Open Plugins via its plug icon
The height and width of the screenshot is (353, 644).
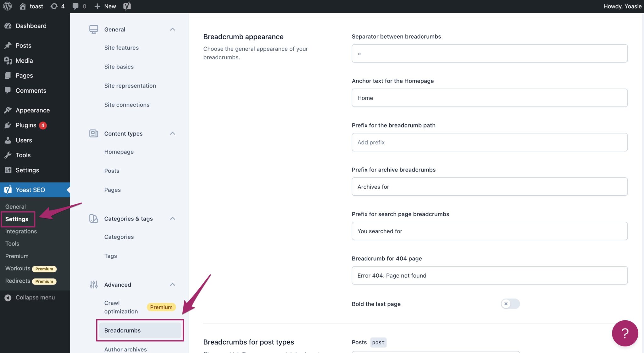8,125
